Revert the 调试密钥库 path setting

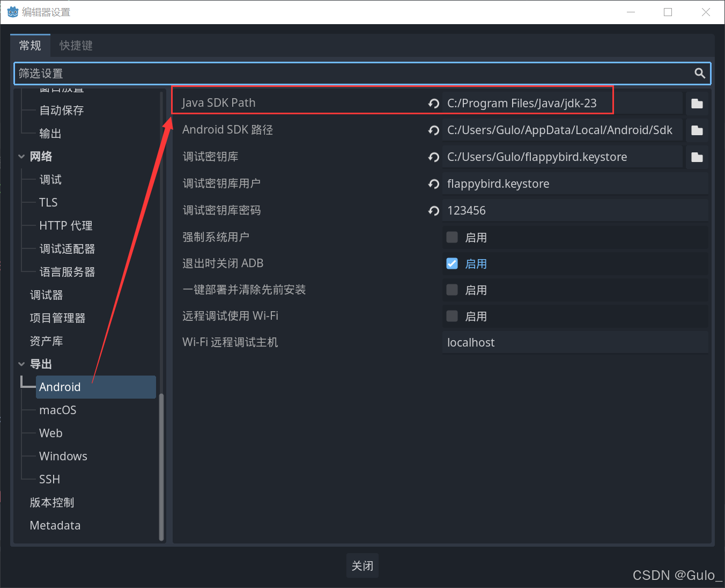coord(433,157)
